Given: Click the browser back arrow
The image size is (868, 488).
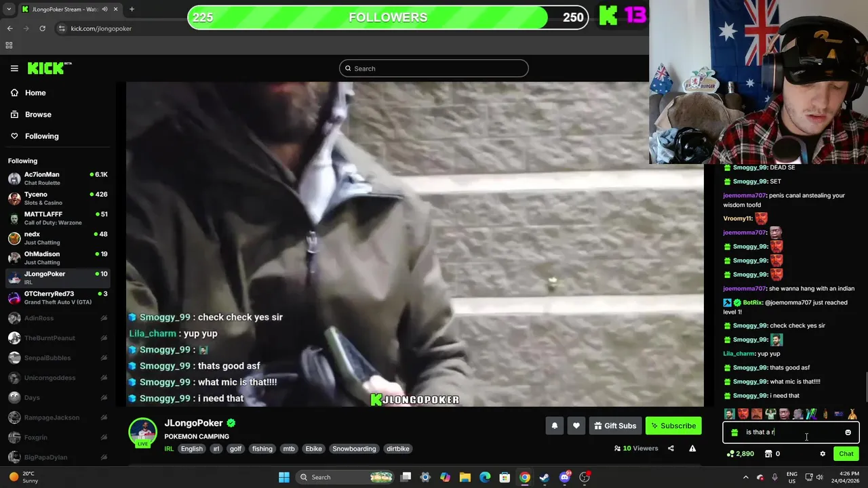Looking at the screenshot, I should [x=9, y=28].
